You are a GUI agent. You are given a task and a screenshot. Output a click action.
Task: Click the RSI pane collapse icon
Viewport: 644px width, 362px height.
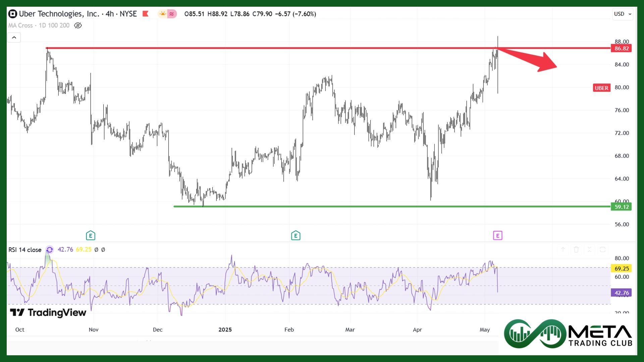click(589, 249)
